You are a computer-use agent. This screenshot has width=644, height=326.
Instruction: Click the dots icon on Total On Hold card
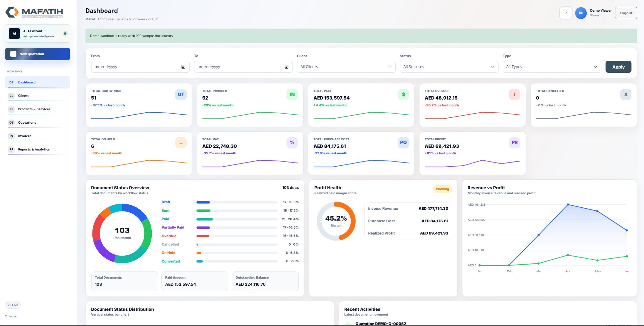pos(181,143)
